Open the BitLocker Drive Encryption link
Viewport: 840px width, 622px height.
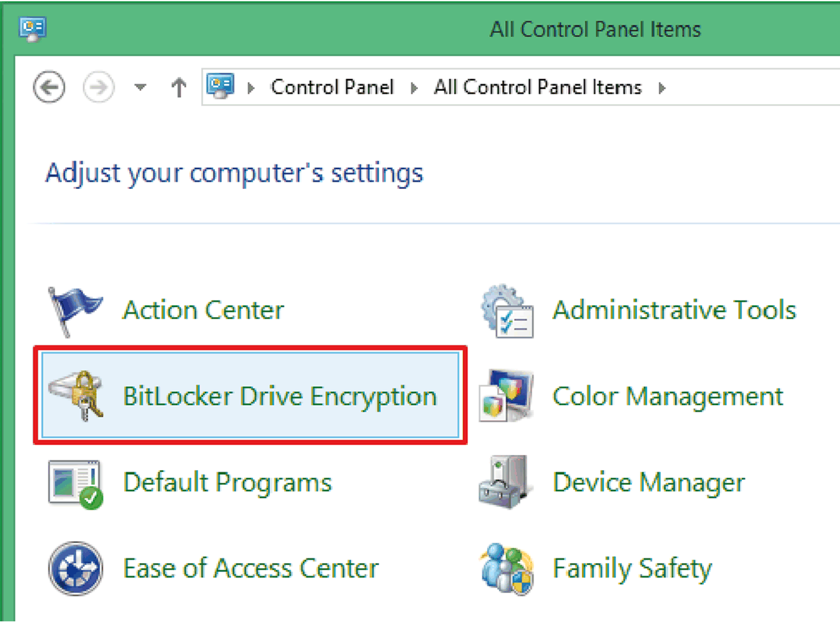point(280,397)
